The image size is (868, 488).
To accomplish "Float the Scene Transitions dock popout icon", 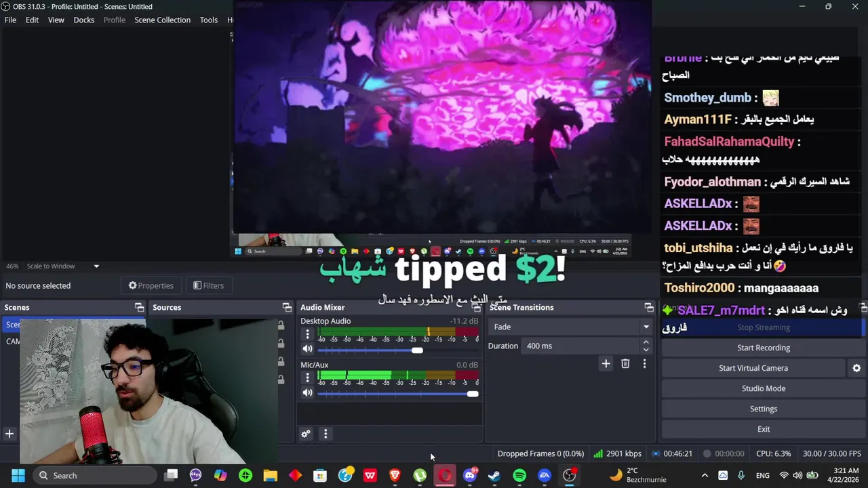I will pos(649,307).
